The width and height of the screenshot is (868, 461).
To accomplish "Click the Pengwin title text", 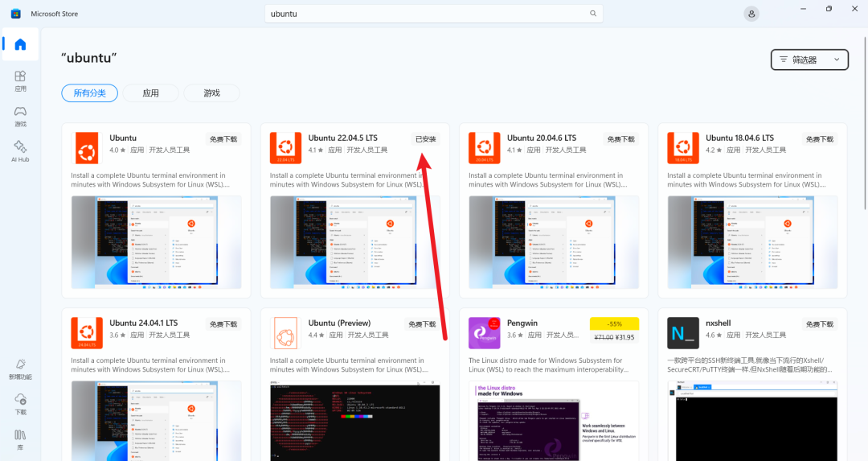I will point(522,323).
